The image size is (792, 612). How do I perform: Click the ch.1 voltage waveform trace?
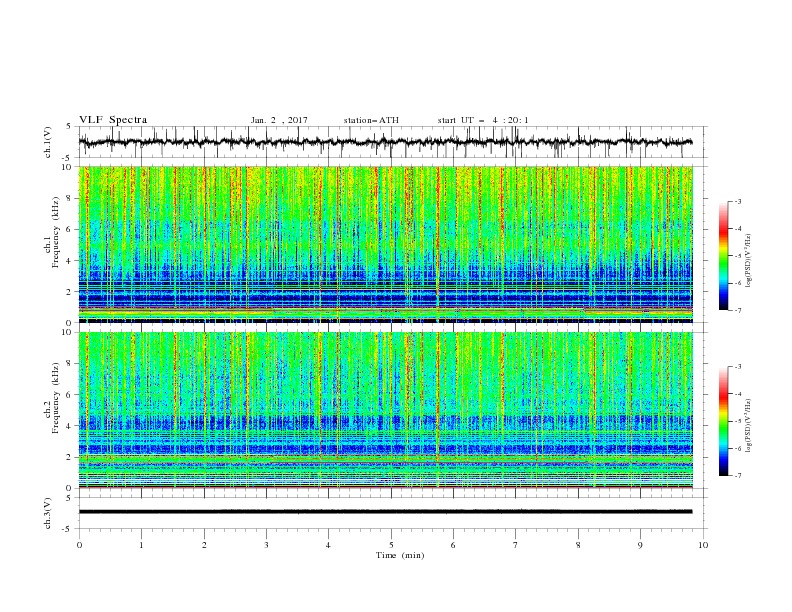coord(386,142)
